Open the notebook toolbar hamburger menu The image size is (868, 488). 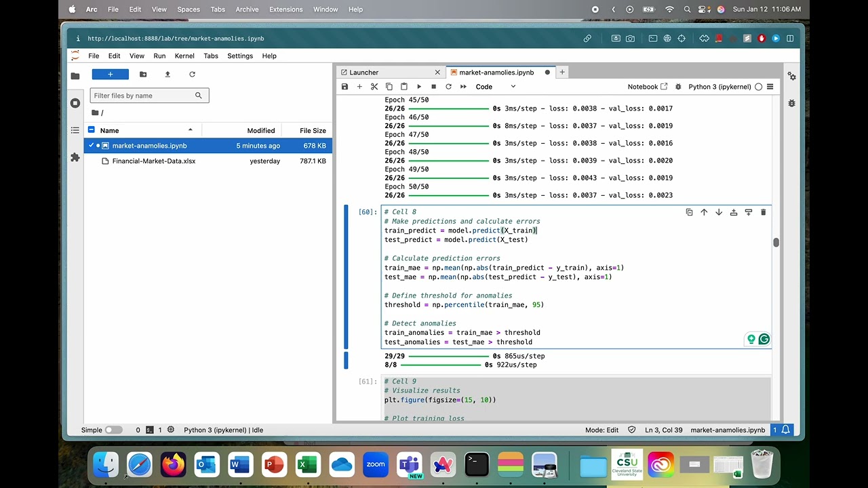[770, 87]
